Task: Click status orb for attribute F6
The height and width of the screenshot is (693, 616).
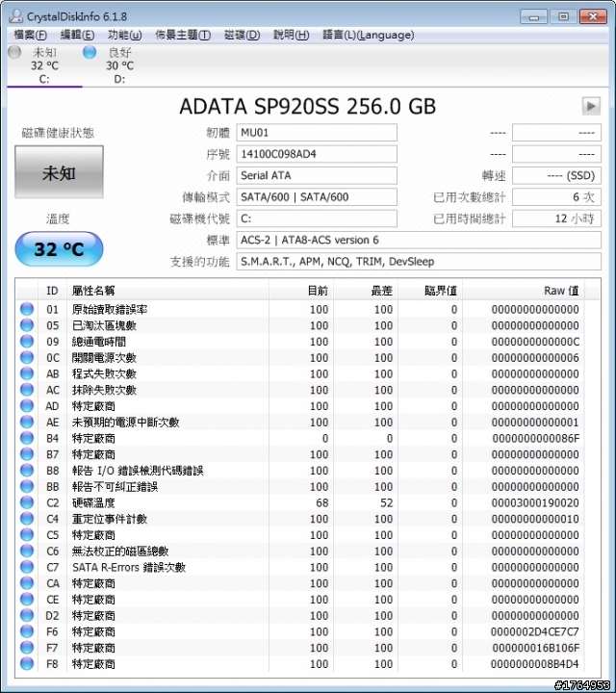Action: click(x=27, y=631)
